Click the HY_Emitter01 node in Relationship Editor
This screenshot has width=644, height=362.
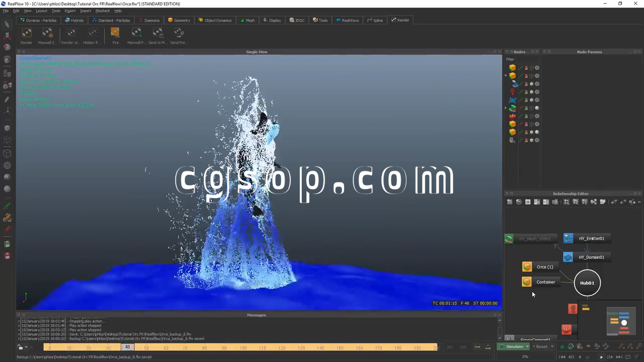tap(587, 238)
